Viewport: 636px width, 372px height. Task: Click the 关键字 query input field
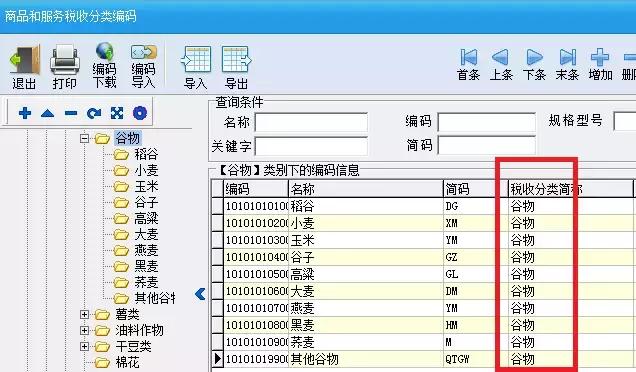311,146
